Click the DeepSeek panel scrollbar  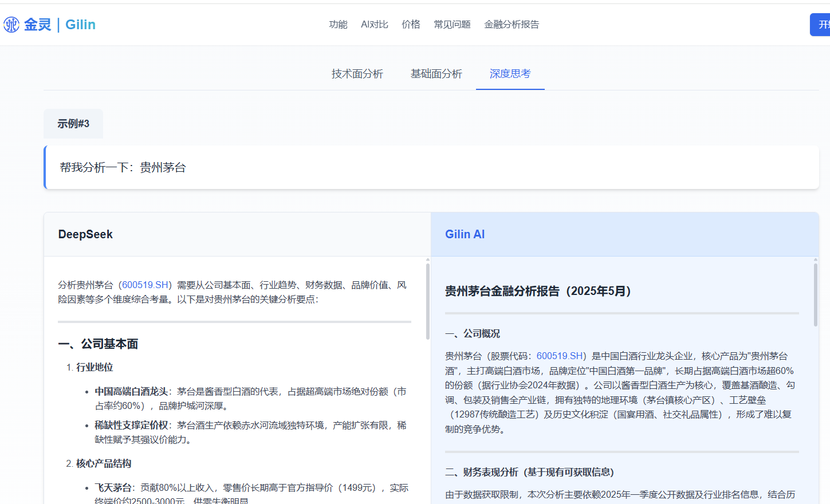[x=427, y=301]
